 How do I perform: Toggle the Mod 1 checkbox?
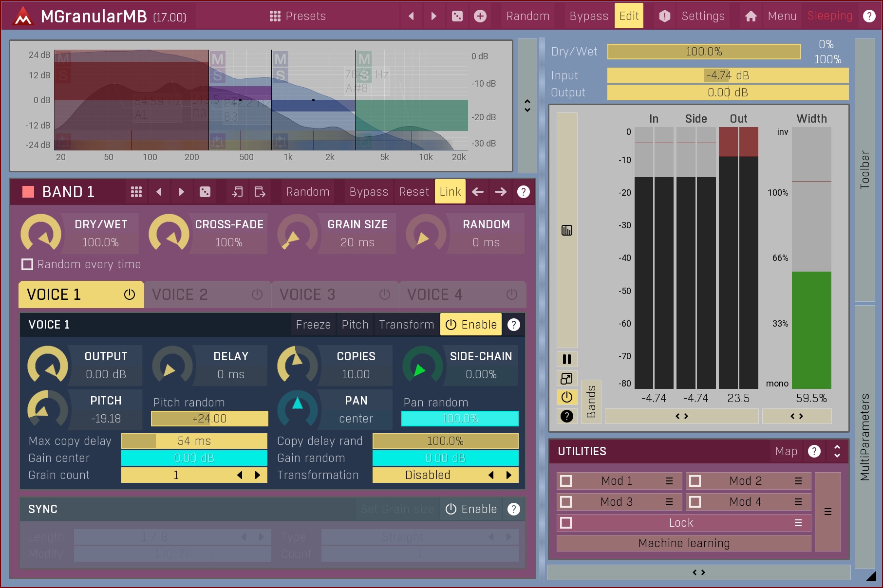pyautogui.click(x=566, y=481)
